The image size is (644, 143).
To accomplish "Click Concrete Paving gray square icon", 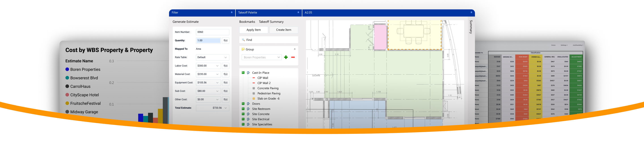I will click(254, 88).
